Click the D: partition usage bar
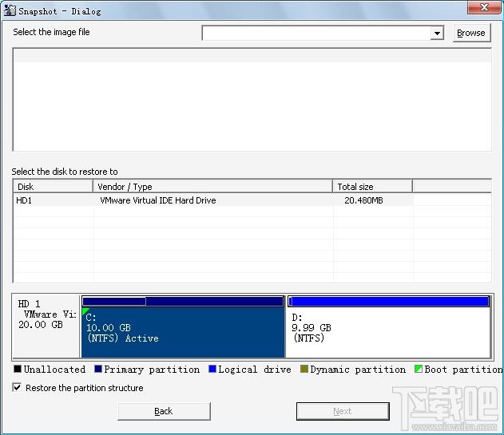Viewport: 504px width, 435px height. coord(389,302)
